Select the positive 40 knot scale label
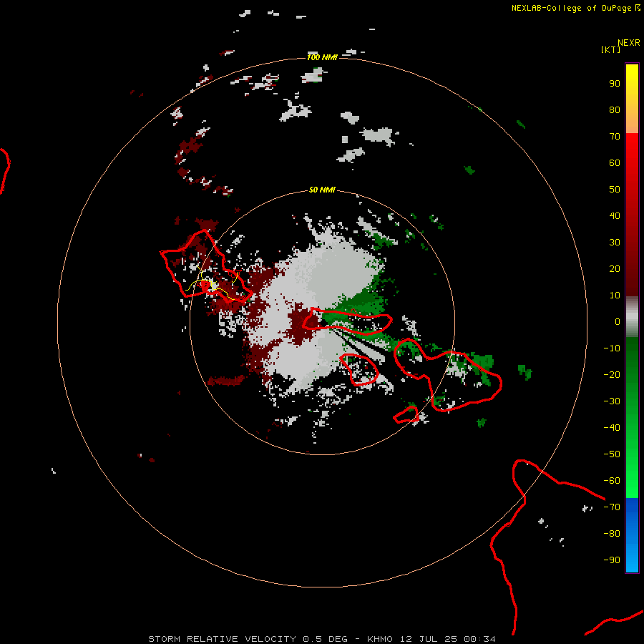Image resolution: width=644 pixels, height=644 pixels. (x=615, y=216)
